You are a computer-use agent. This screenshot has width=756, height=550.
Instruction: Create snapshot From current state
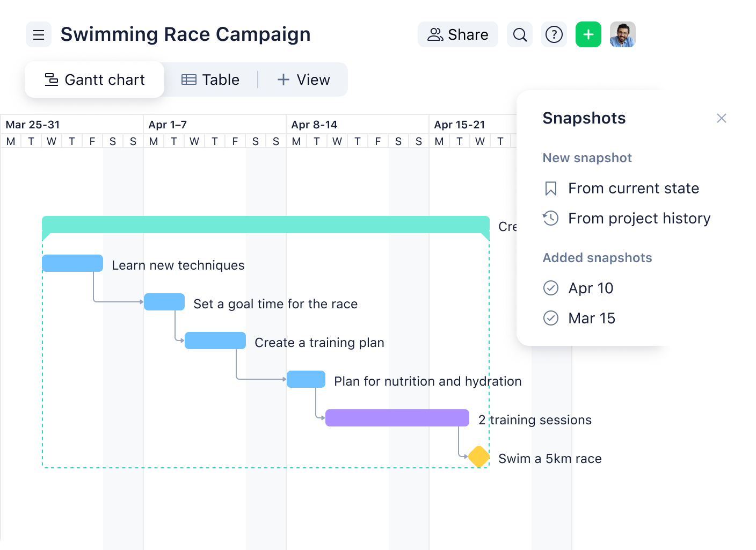[634, 188]
